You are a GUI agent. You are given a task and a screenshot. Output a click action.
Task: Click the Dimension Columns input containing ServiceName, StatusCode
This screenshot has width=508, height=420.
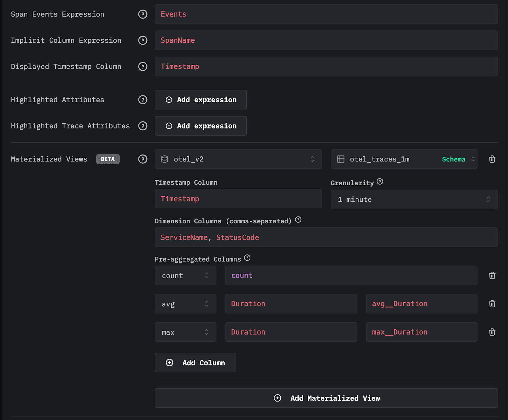pyautogui.click(x=326, y=237)
